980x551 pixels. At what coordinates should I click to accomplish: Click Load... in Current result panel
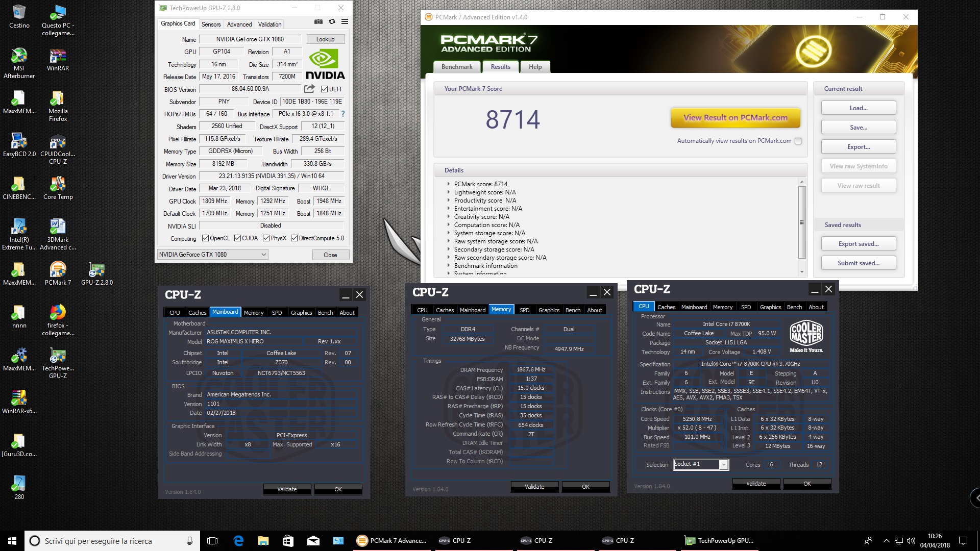click(x=859, y=108)
